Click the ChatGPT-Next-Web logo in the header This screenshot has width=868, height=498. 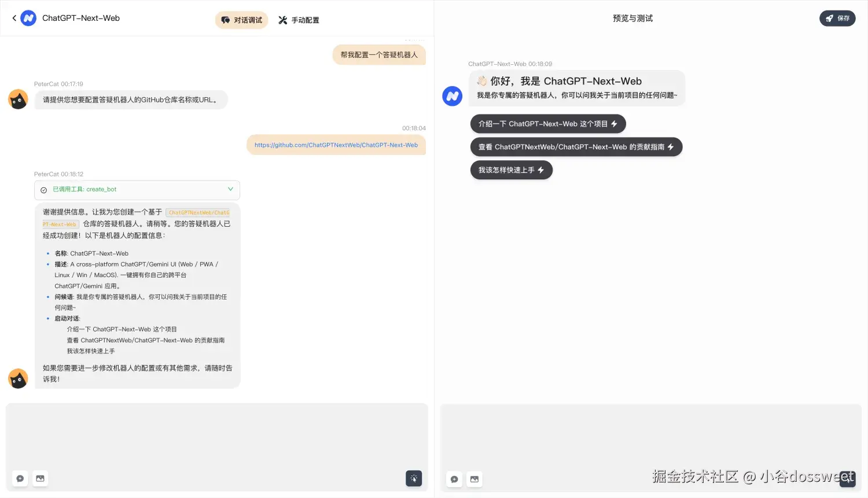point(28,18)
